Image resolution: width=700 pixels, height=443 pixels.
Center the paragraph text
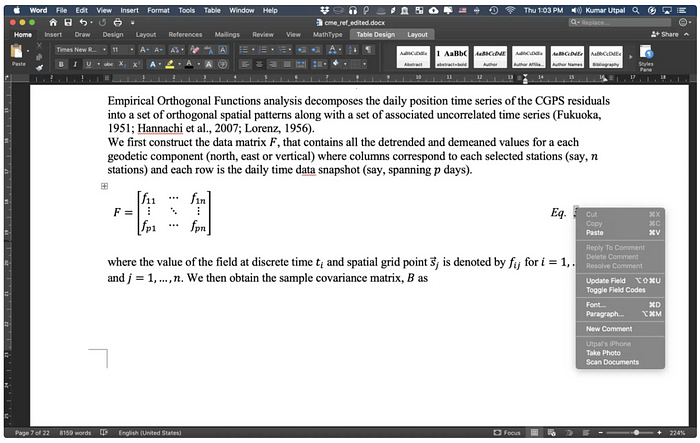[259, 64]
